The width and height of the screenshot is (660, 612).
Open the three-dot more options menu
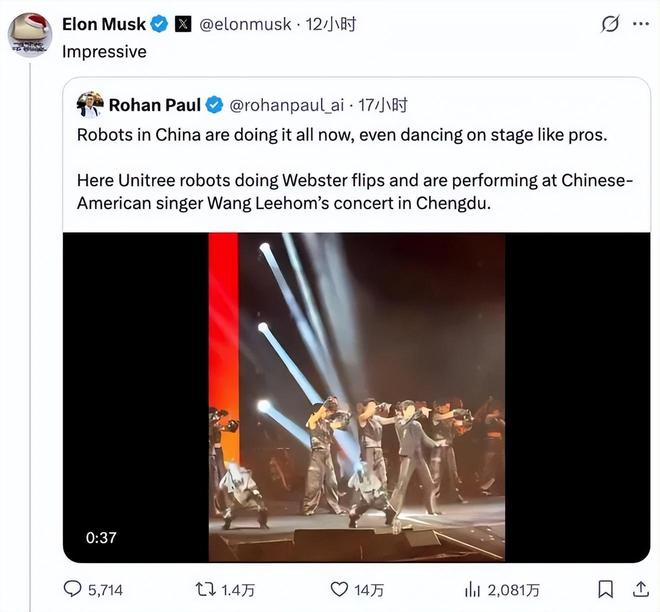641,24
